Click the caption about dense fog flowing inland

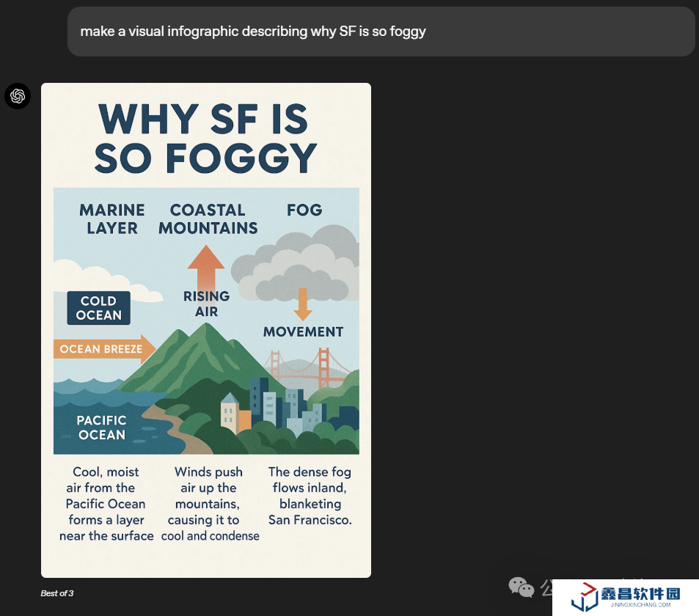(310, 496)
